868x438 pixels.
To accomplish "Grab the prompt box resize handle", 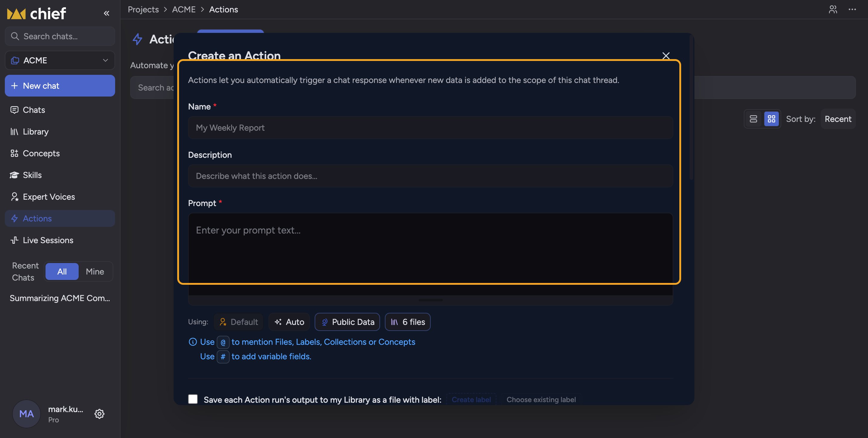I will pyautogui.click(x=430, y=300).
